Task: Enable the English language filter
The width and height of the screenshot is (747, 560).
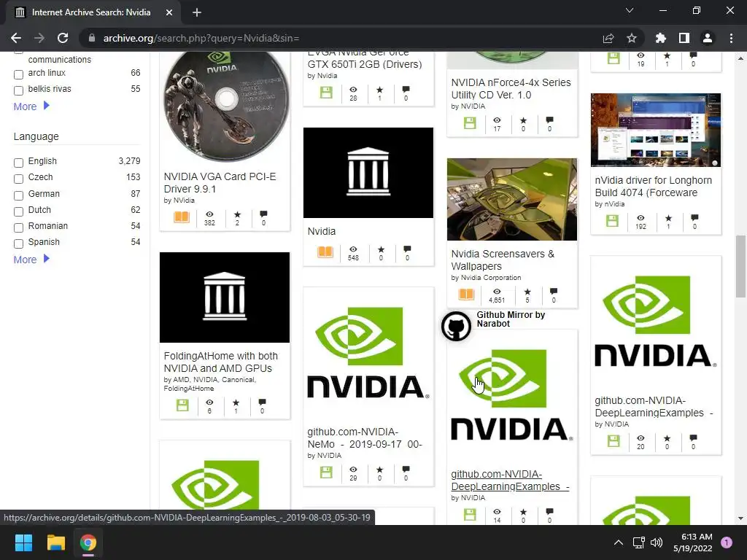Action: [18, 163]
